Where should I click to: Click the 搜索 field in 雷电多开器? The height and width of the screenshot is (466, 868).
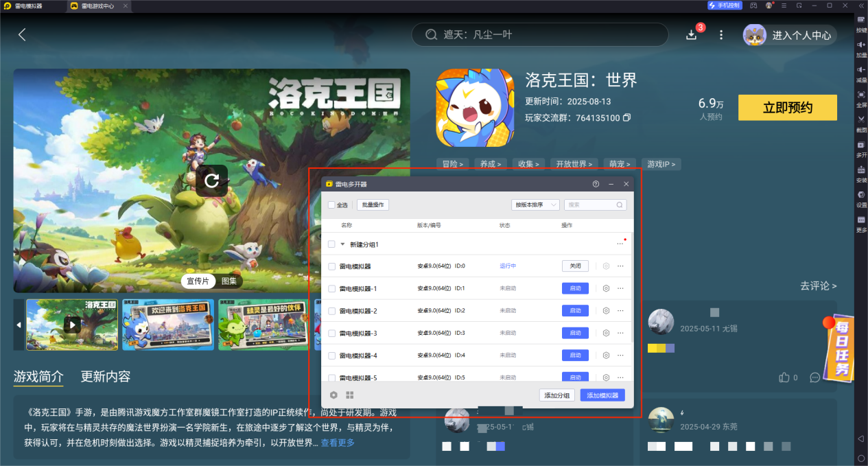click(595, 205)
